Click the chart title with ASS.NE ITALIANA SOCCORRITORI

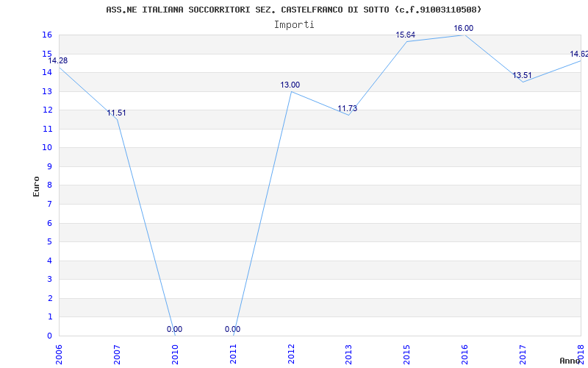(293, 10)
